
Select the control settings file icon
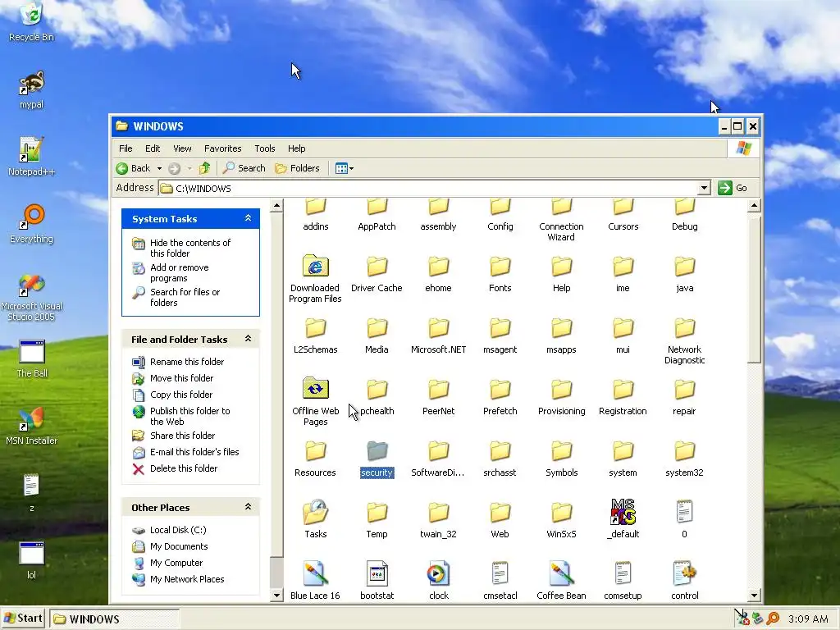[x=685, y=581]
